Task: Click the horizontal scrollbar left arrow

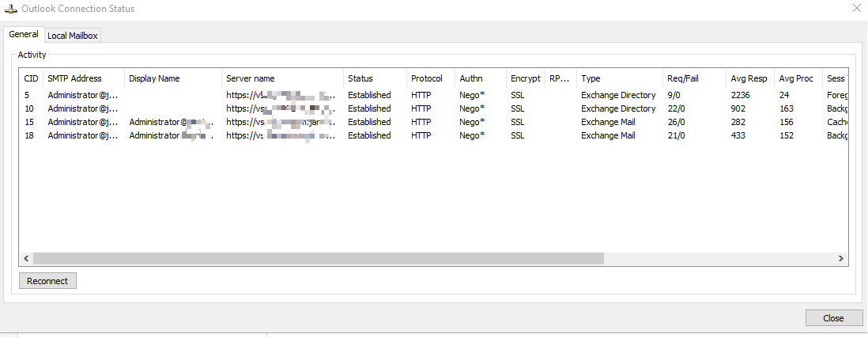Action: pyautogui.click(x=26, y=259)
